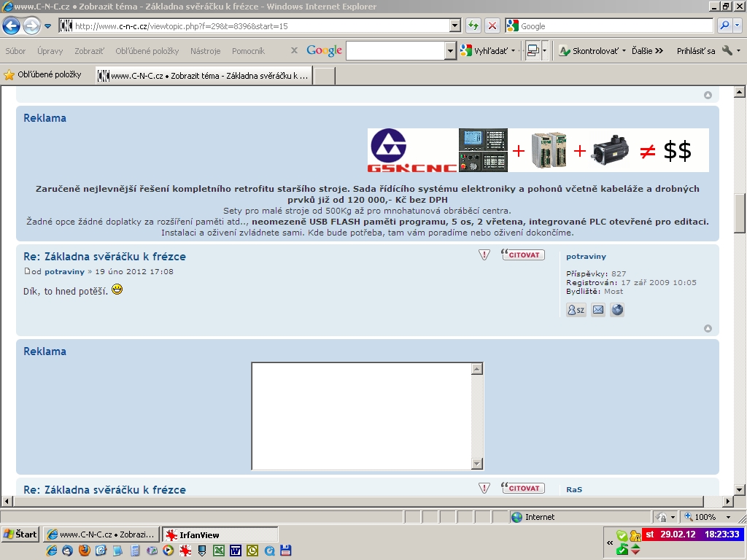Open the Nástroje menu
Viewport: 747px width, 560px height.
pos(205,51)
